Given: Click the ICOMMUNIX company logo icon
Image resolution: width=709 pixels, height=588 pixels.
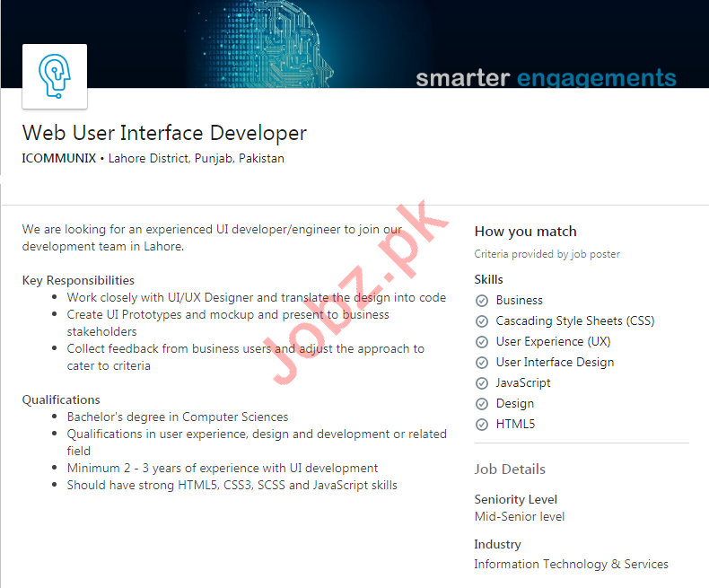Looking at the screenshot, I should click(x=55, y=76).
